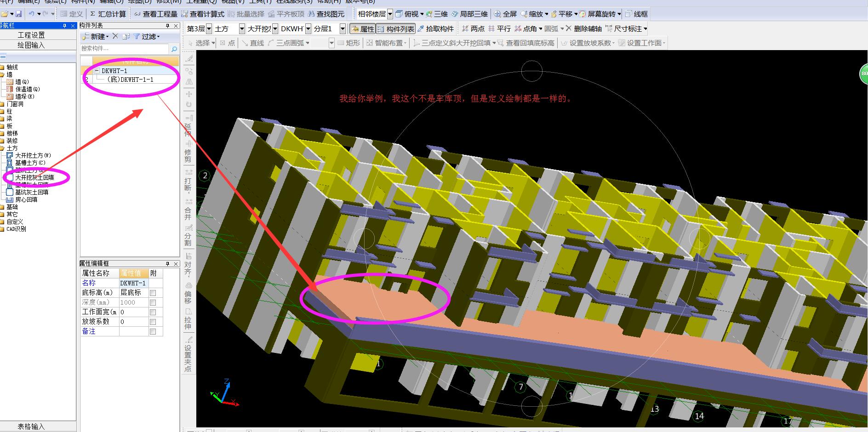Close the 构件列表 panel
The image size is (868, 432).
coord(176,26)
